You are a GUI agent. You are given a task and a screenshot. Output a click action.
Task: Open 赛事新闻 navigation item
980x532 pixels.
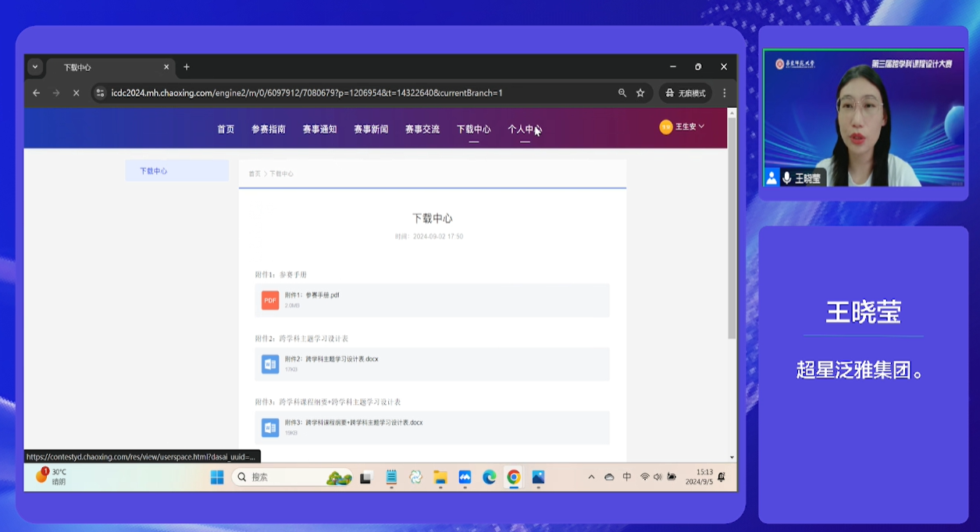pos(371,130)
